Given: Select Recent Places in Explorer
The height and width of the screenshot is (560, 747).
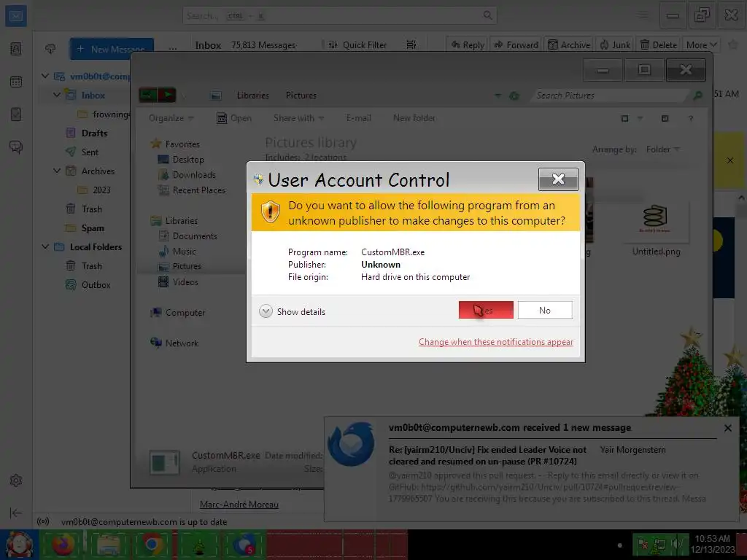Looking at the screenshot, I should [198, 190].
